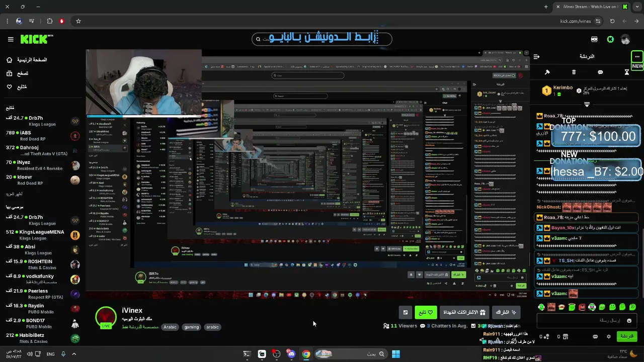Open the Home page icon in sidebar
The image size is (644, 362).
tap(9, 60)
